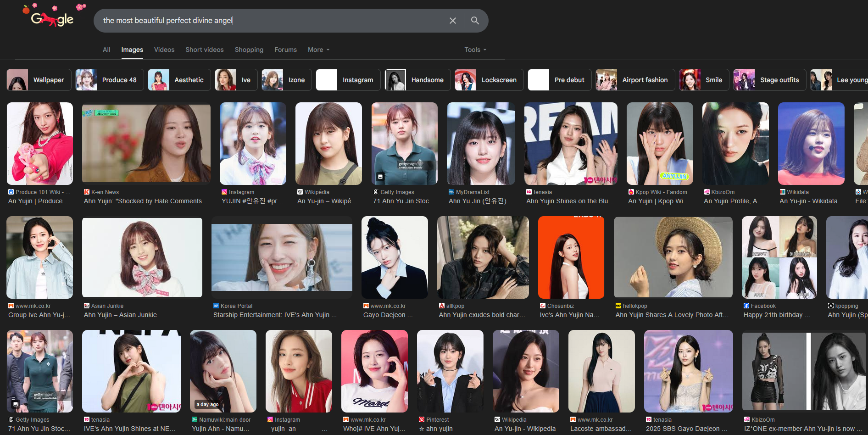The width and height of the screenshot is (868, 435).
Task: Click the Wikidata source favicon
Action: [783, 192]
